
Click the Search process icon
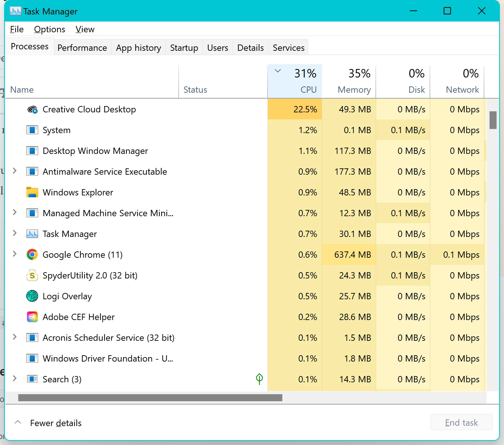point(32,379)
